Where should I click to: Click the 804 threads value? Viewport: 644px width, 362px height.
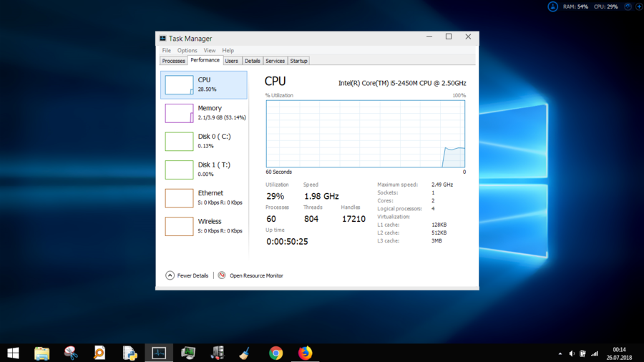[x=311, y=219]
